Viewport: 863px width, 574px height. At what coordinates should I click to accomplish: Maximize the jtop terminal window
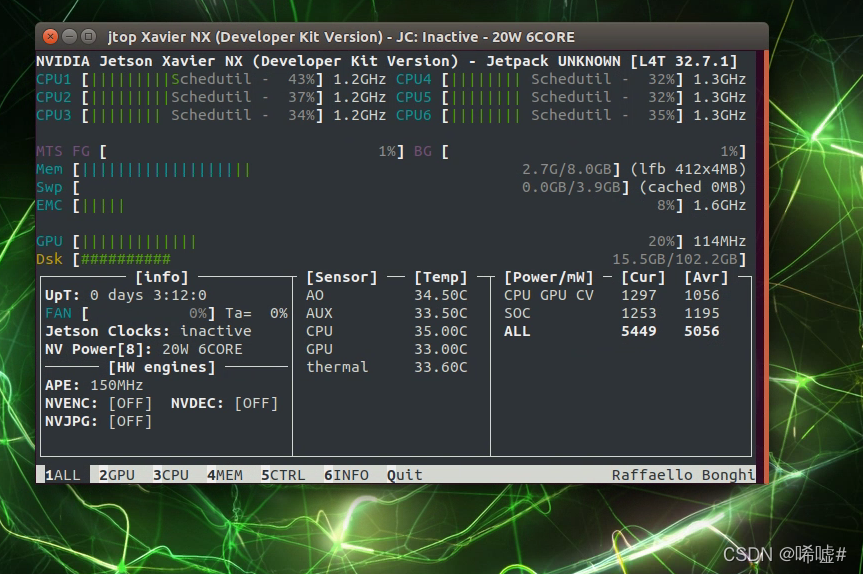pos(88,37)
